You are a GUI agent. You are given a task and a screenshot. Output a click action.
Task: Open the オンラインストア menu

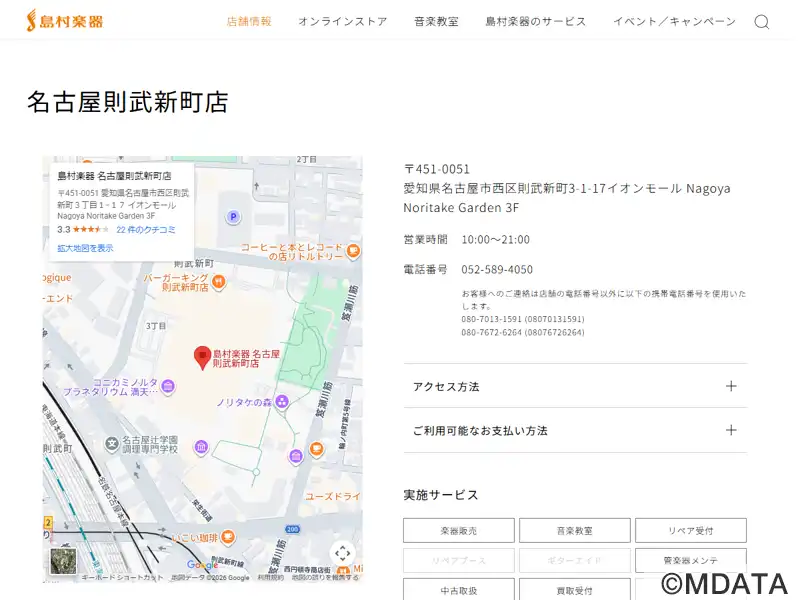coord(342,21)
